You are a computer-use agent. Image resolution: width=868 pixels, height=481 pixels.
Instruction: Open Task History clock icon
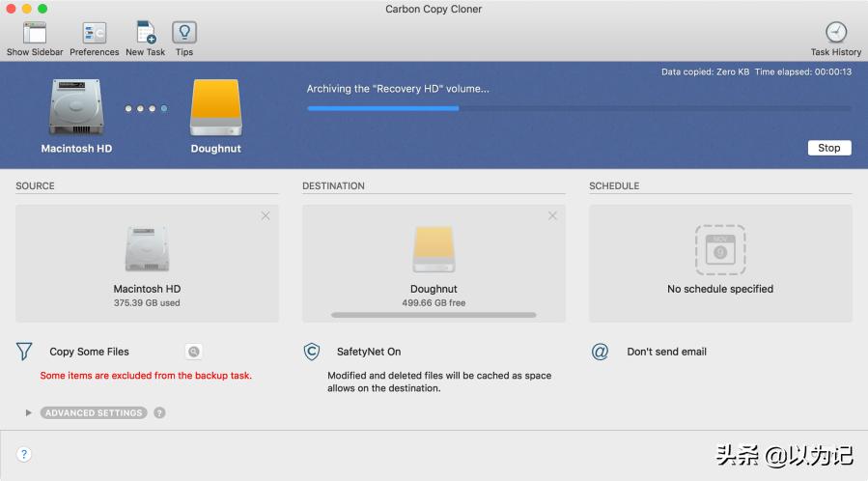click(836, 33)
